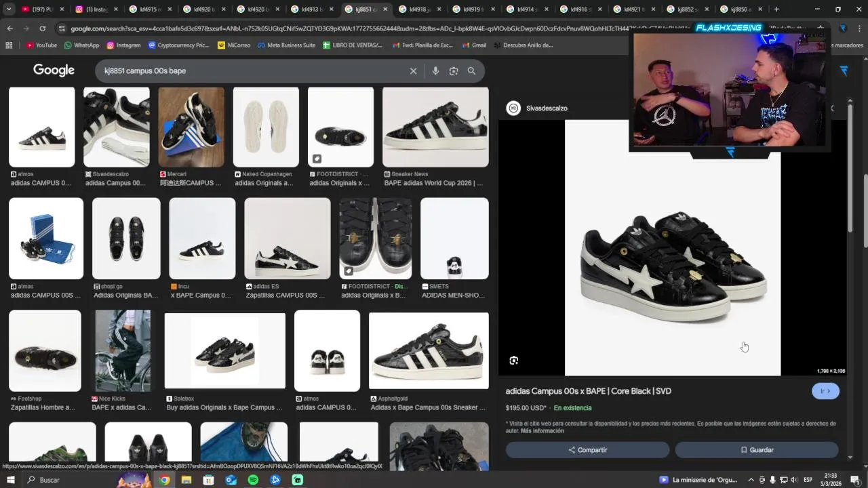Open the notification center icon
The width and height of the screenshot is (868, 488).
click(x=856, y=480)
